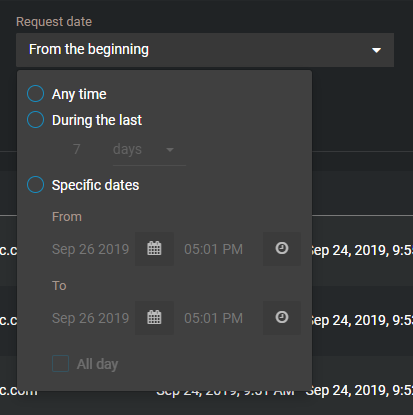Open the To date calendar picker icon

tap(154, 318)
